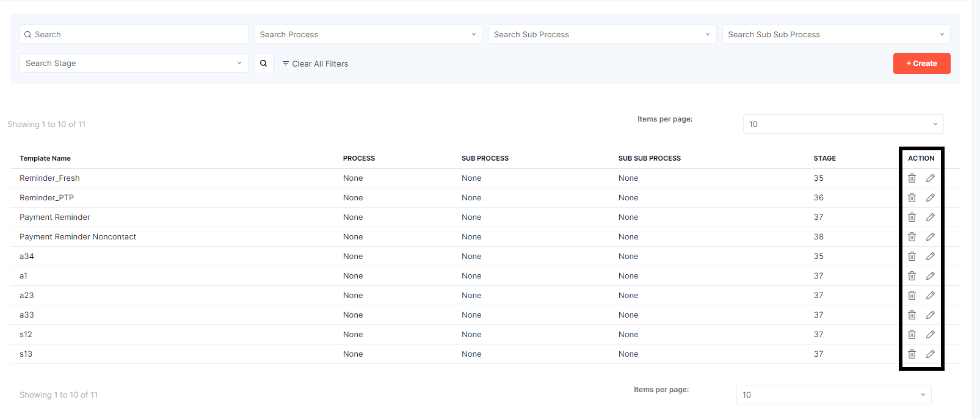The image size is (980, 419).
Task: Edit the a1 template
Action: coord(931,276)
